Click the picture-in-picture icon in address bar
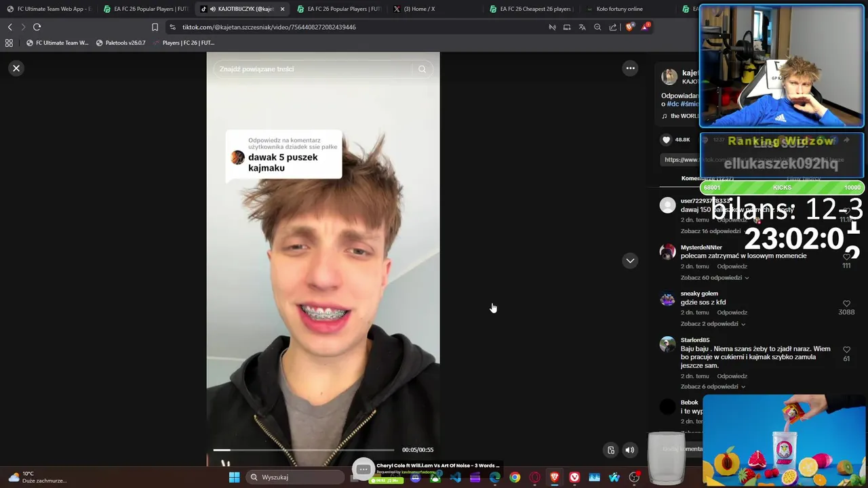This screenshot has height=488, width=868. pos(567,27)
